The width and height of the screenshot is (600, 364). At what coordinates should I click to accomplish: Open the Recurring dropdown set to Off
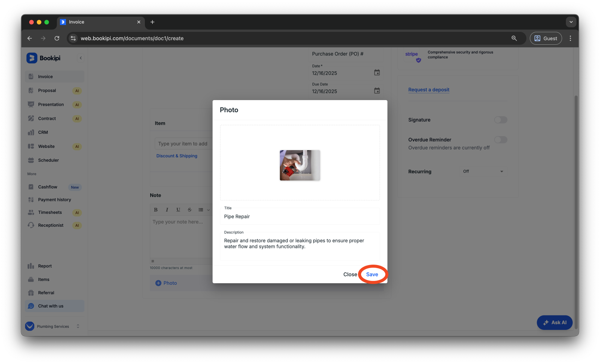click(x=483, y=171)
